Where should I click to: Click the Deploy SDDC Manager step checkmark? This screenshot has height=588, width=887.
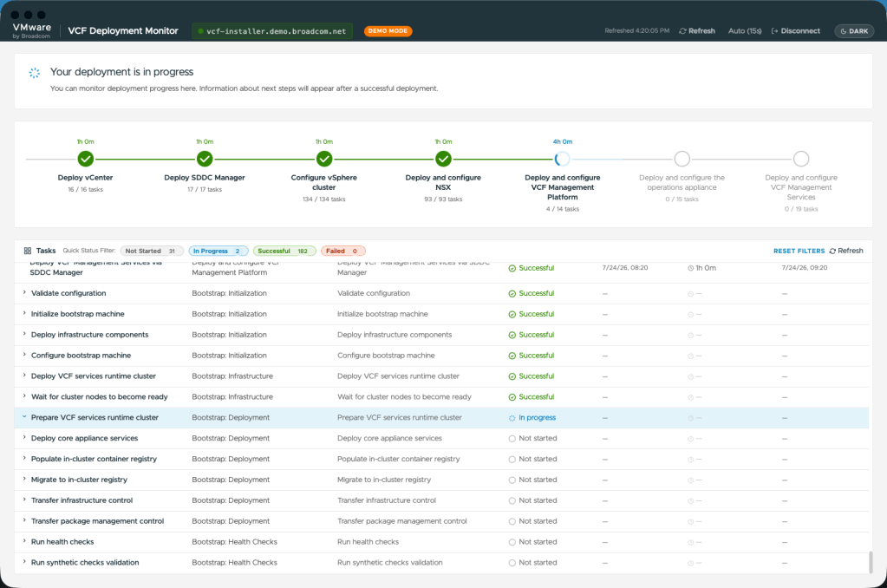[x=205, y=159]
